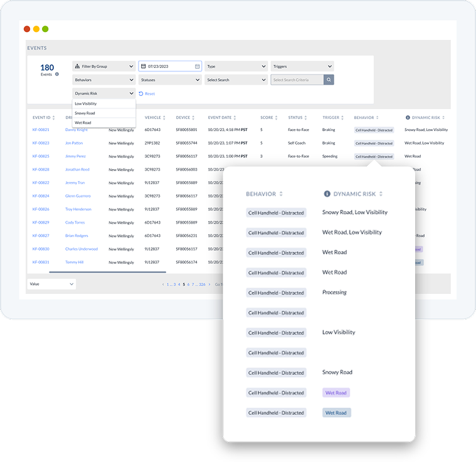Open driver Glenn Guerrero link

[x=78, y=196]
